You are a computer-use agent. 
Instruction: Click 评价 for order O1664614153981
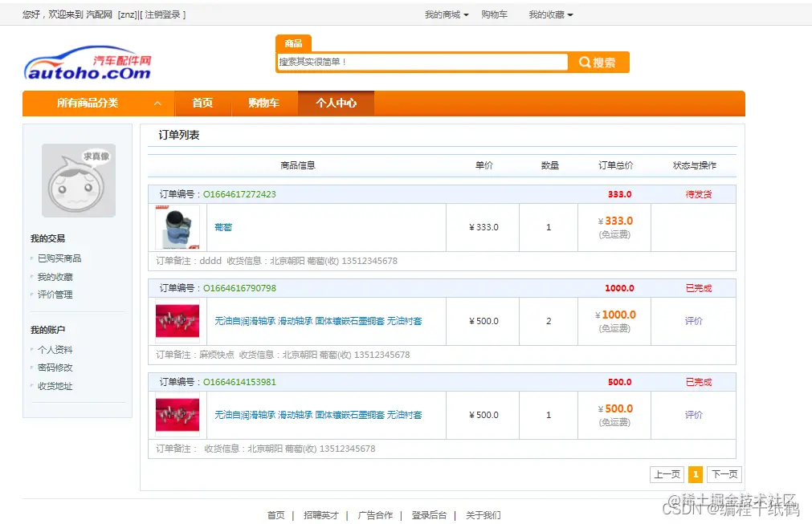[x=693, y=415]
